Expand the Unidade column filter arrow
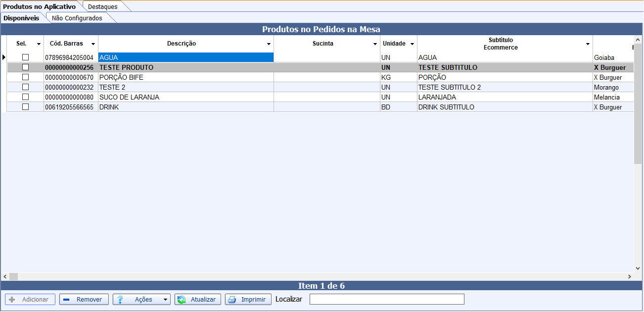Screen dimensions: 644x312 412,44
